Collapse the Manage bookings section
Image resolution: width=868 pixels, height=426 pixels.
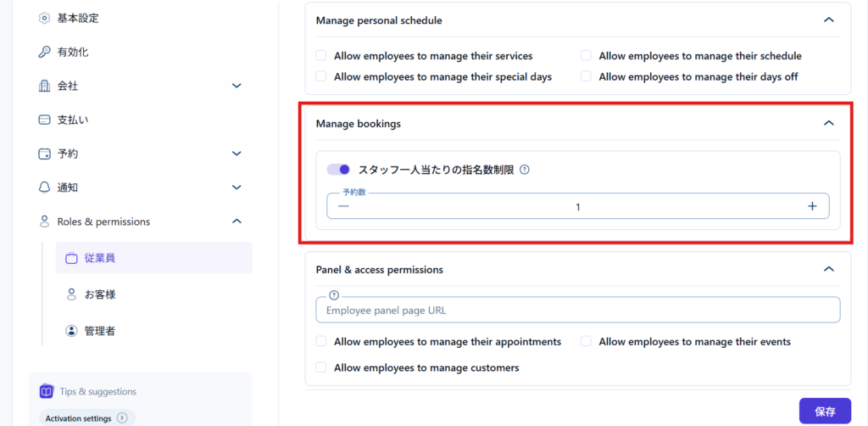pos(828,123)
